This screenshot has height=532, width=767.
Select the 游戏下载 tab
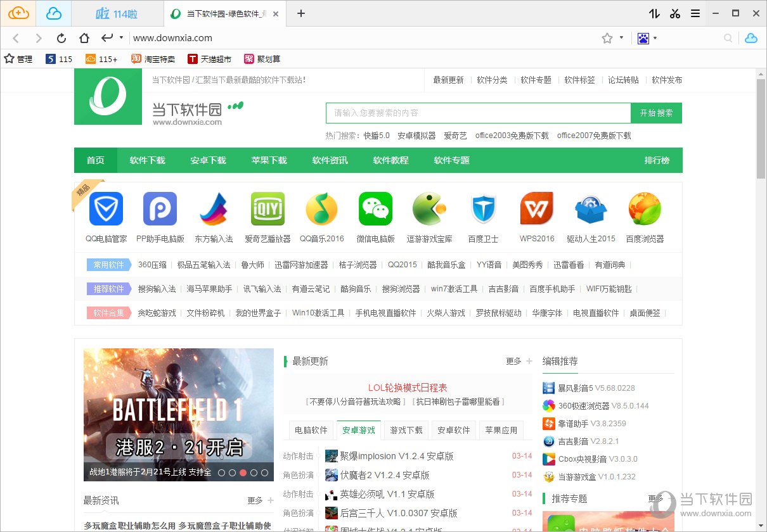pos(406,430)
